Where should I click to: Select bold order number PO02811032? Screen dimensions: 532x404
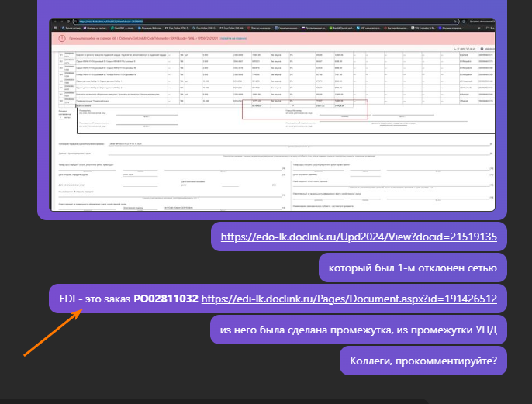[x=166, y=299]
